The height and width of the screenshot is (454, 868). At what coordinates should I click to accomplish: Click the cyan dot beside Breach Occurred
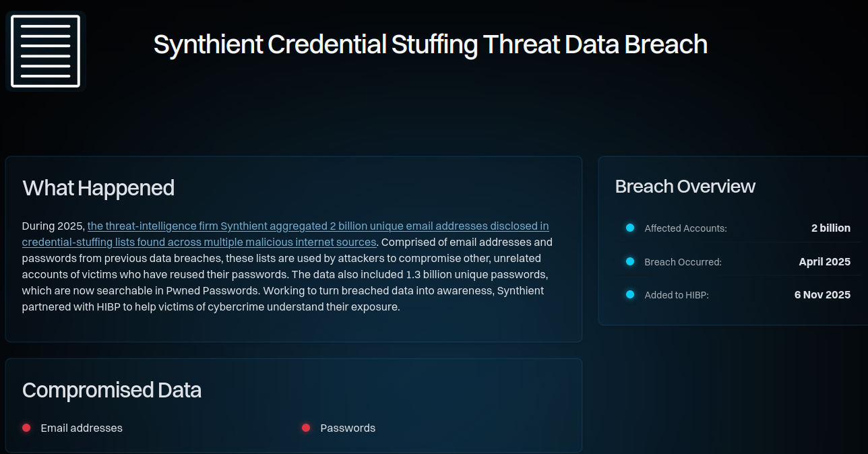630,261
